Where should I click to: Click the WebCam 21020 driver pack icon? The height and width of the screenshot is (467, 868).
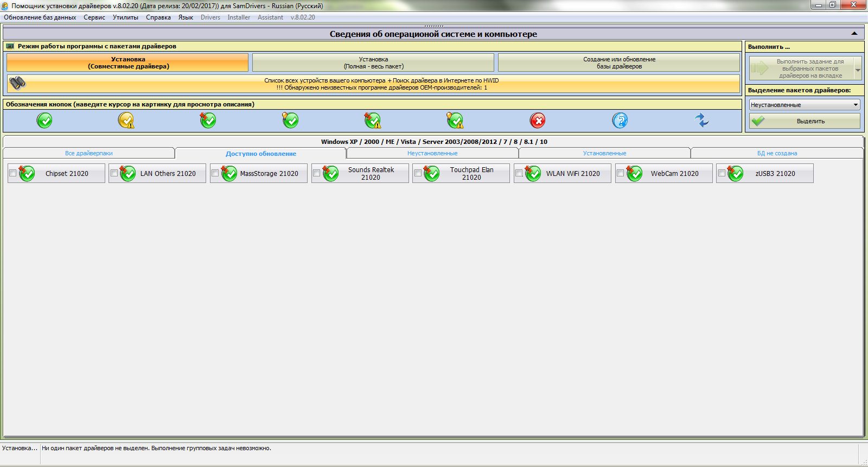(x=634, y=173)
